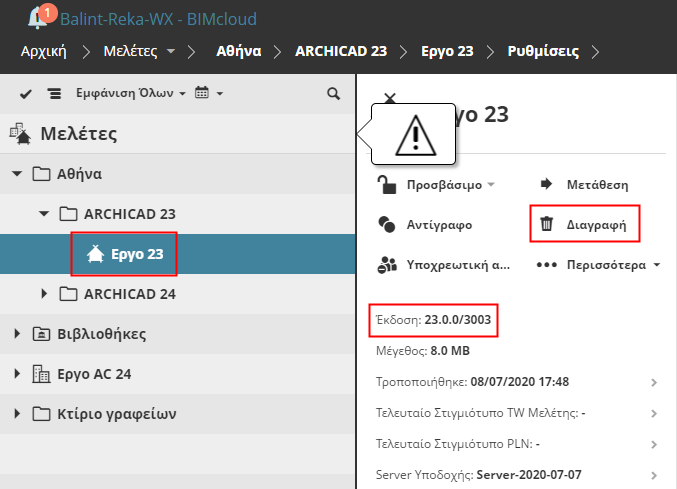Expand the ARCHICAD 24 folder

44,294
